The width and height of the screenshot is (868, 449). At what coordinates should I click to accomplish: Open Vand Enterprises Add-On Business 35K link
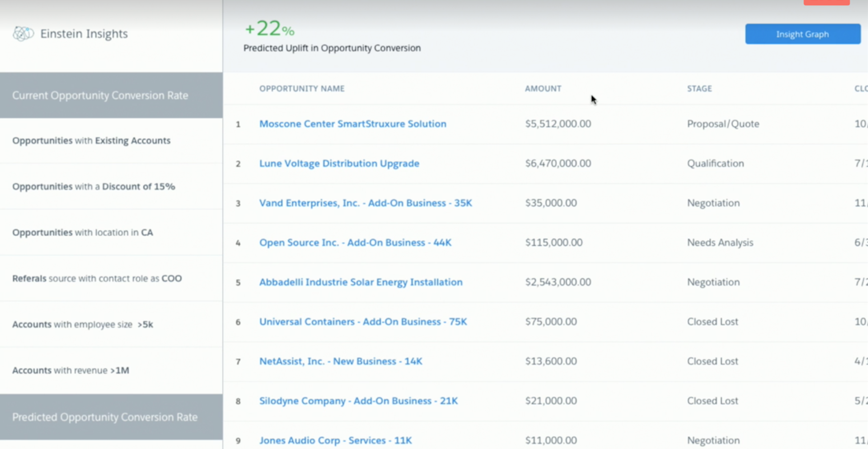pyautogui.click(x=366, y=203)
